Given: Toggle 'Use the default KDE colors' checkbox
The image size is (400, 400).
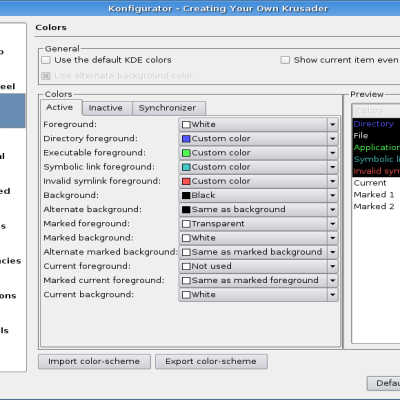Looking at the screenshot, I should 46,60.
